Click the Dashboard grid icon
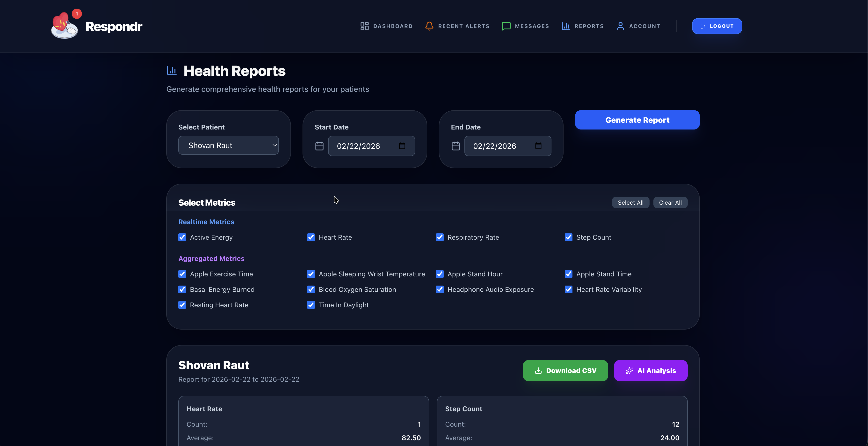Image resolution: width=868 pixels, height=446 pixels. [x=365, y=26]
